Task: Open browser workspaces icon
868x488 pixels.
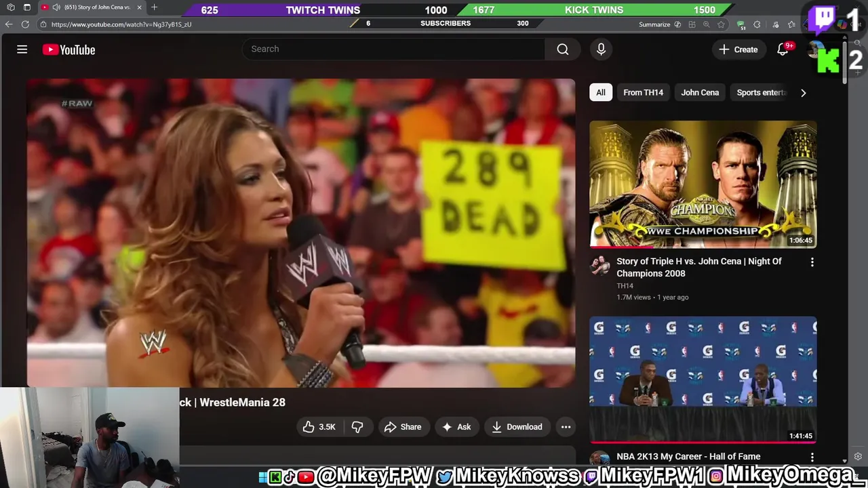Action: tap(10, 7)
